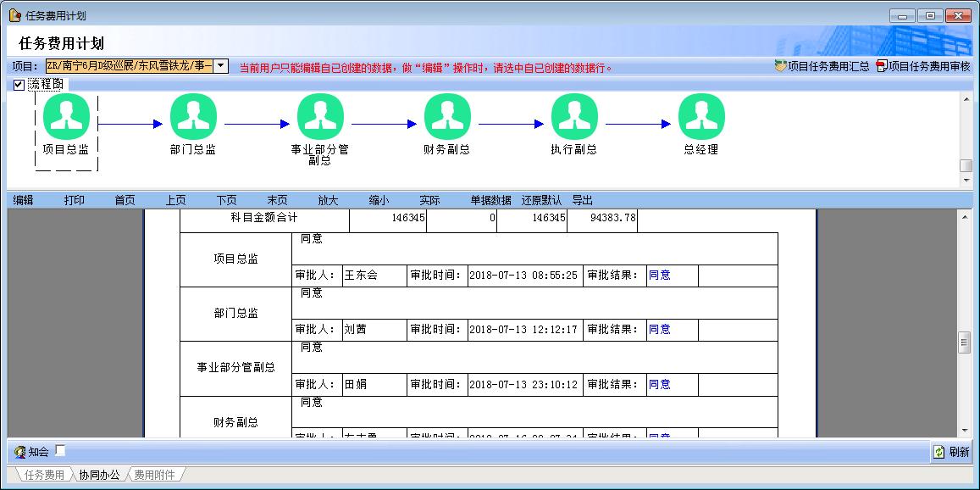Screen dimensions: 980x490
Task: Click the 执行副总 workflow node icon
Action: pos(574,117)
